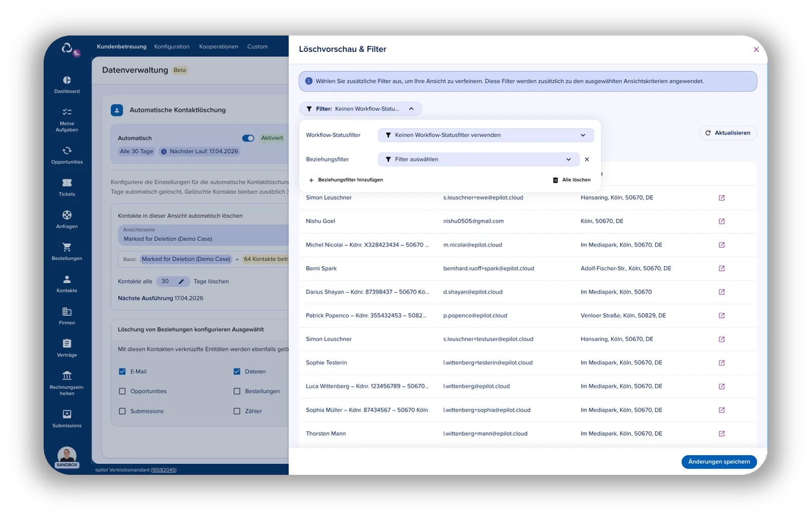812x518 pixels.
Task: Click the info icon in the banner
Action: click(x=309, y=81)
